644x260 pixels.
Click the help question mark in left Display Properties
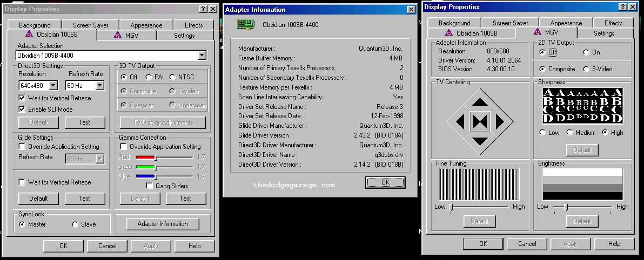coord(204,9)
